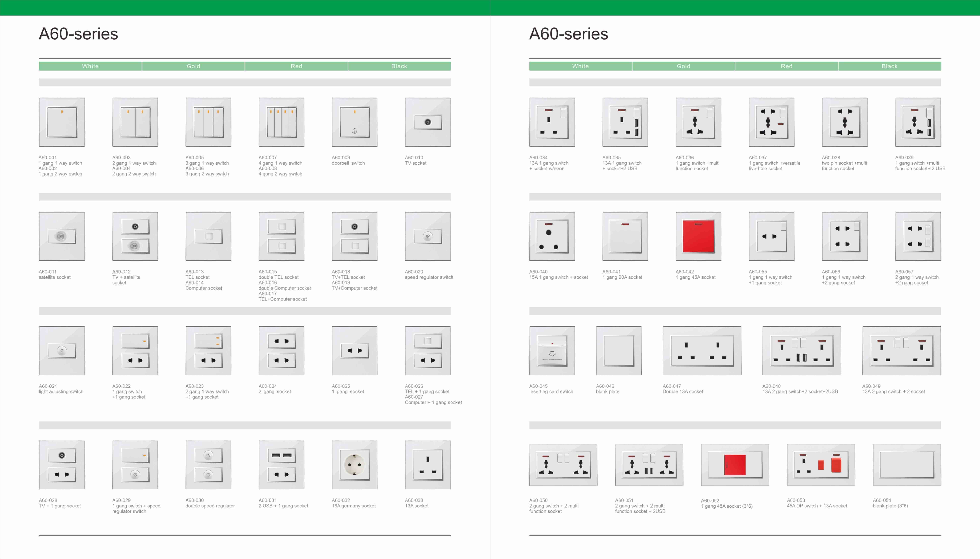
Task: Open the A60-012 TV + satellite socket image
Action: (135, 236)
